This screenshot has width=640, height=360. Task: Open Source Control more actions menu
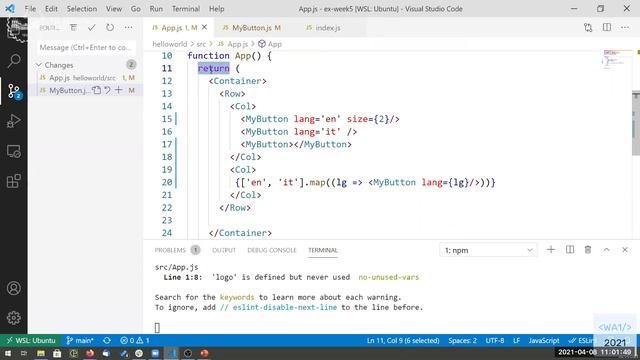pos(129,28)
